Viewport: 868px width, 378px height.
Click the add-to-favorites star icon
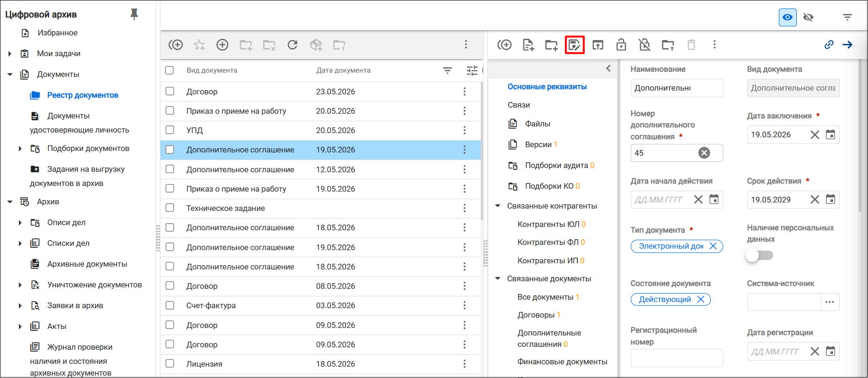point(200,45)
